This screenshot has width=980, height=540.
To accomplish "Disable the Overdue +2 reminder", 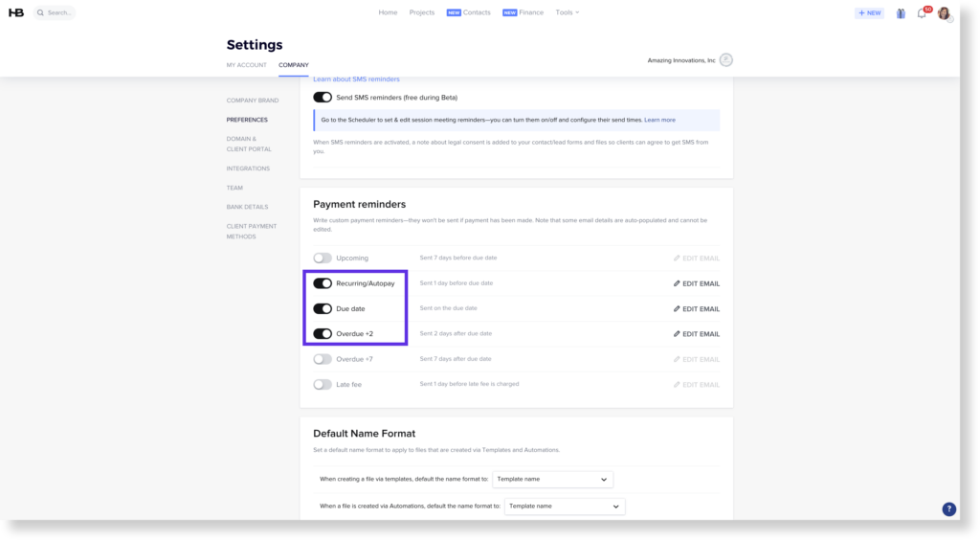I will (x=323, y=334).
